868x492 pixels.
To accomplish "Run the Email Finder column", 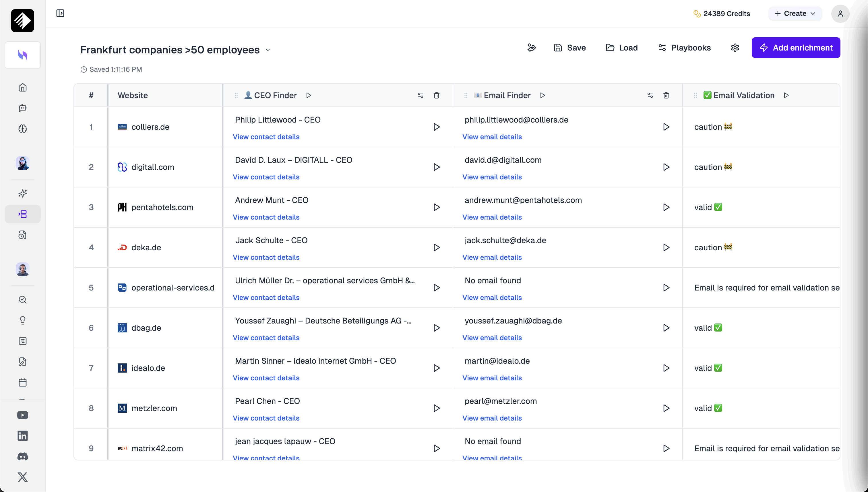I will pos(542,95).
